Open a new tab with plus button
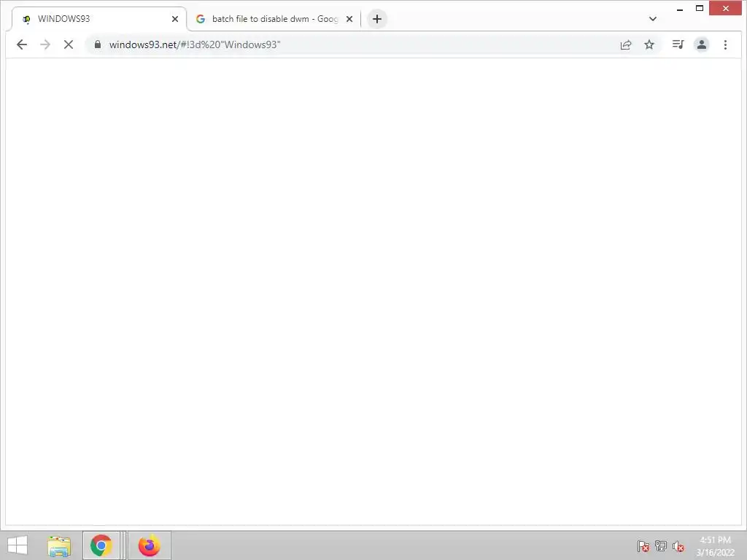Screen dimensions: 747x560 (377, 19)
